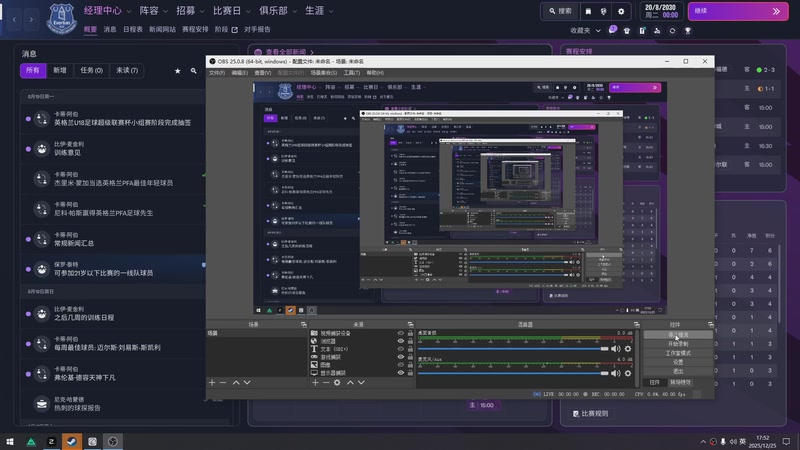Mute Desktop Audio speaker icon in OBS mixer

[x=616, y=348]
